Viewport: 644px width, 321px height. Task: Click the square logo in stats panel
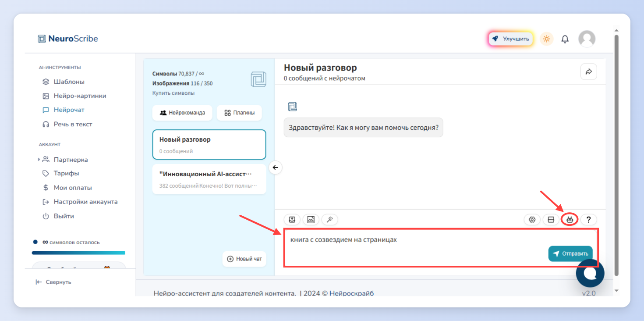point(258,79)
